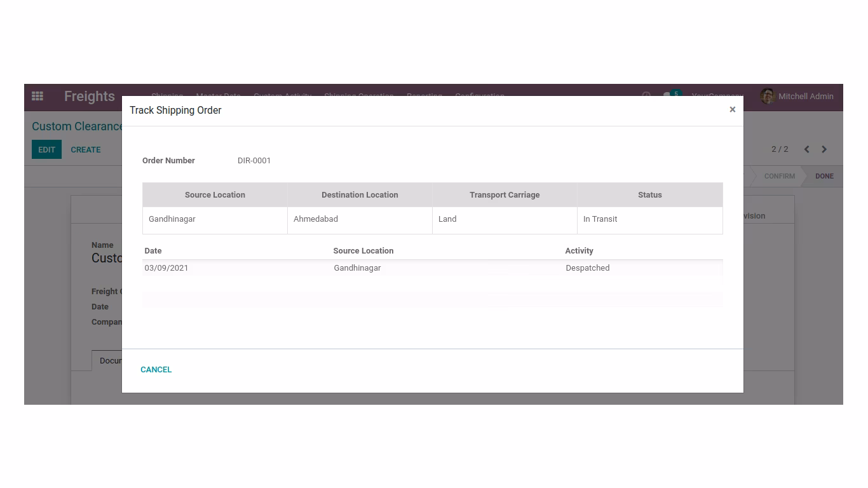
Task: Sort tracking list by Source Location
Action: (363, 251)
